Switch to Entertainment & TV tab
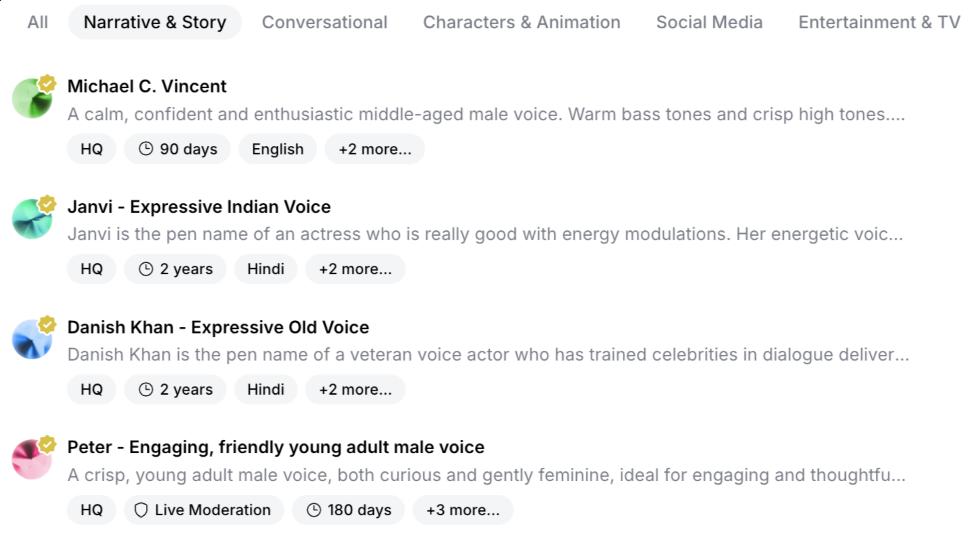The height and width of the screenshot is (538, 980). point(879,22)
